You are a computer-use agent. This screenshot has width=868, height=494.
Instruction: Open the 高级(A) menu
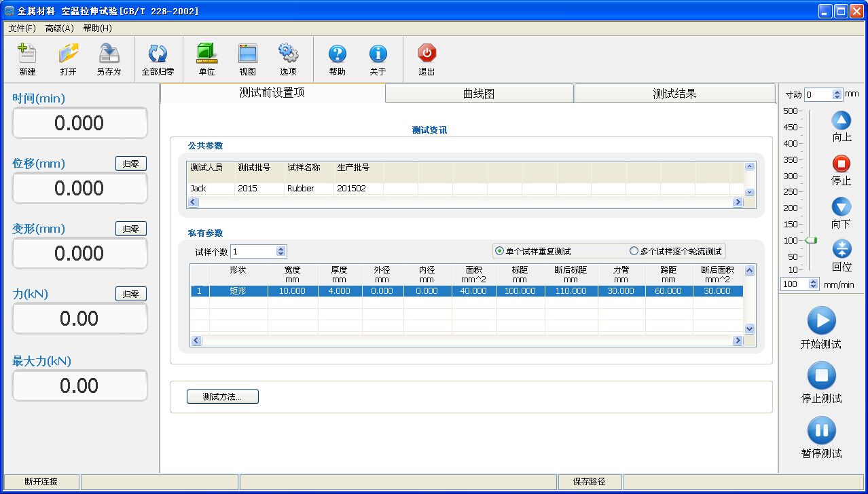point(59,28)
